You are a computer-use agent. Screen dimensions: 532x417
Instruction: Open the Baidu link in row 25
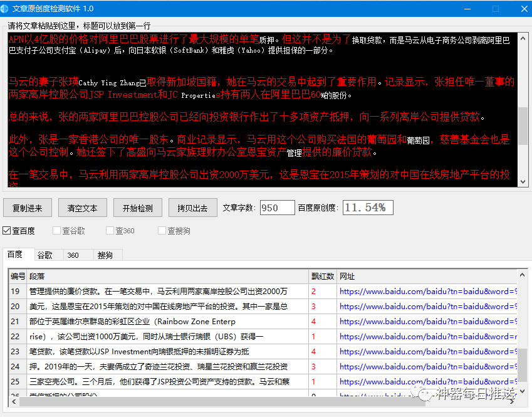[428, 382]
